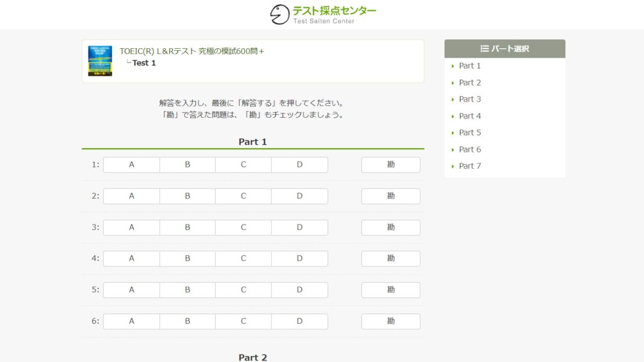Toggle 勘 checkbox for question 6
This screenshot has width=644, height=362.
(x=390, y=321)
